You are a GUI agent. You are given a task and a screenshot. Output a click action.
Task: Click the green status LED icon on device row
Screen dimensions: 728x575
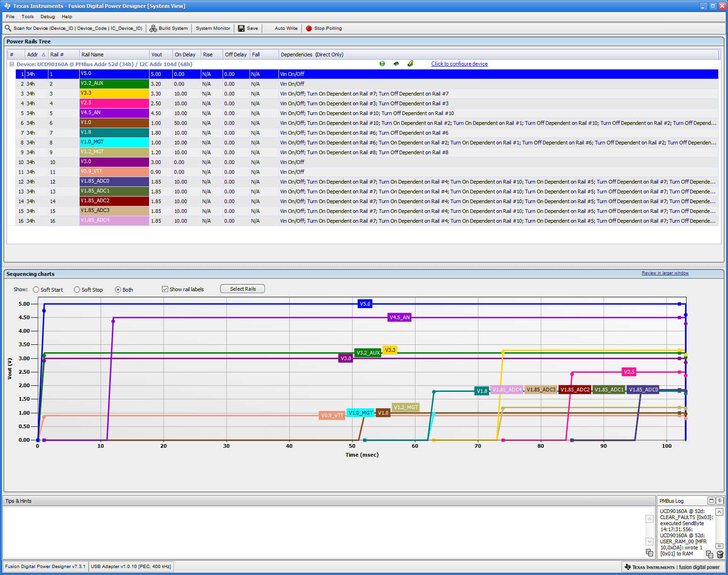point(382,64)
